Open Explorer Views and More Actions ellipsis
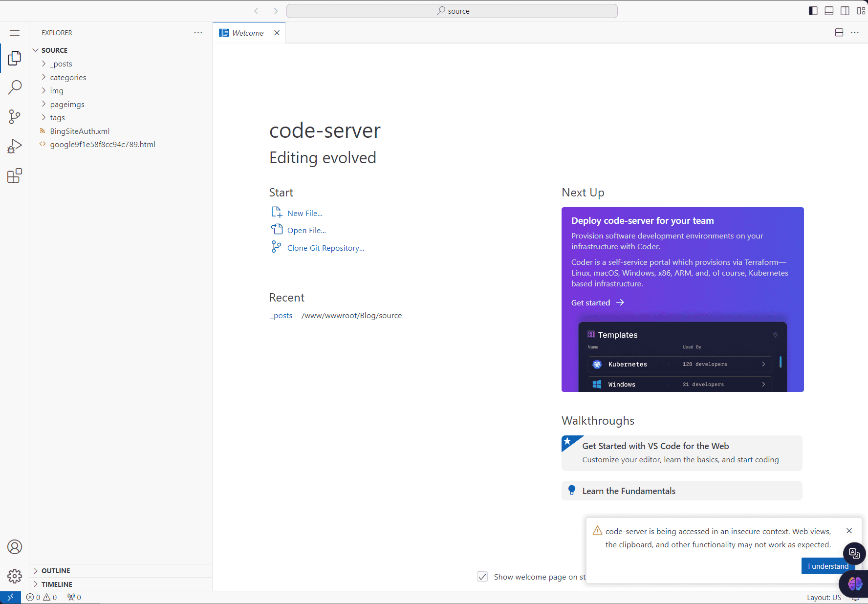 point(198,33)
